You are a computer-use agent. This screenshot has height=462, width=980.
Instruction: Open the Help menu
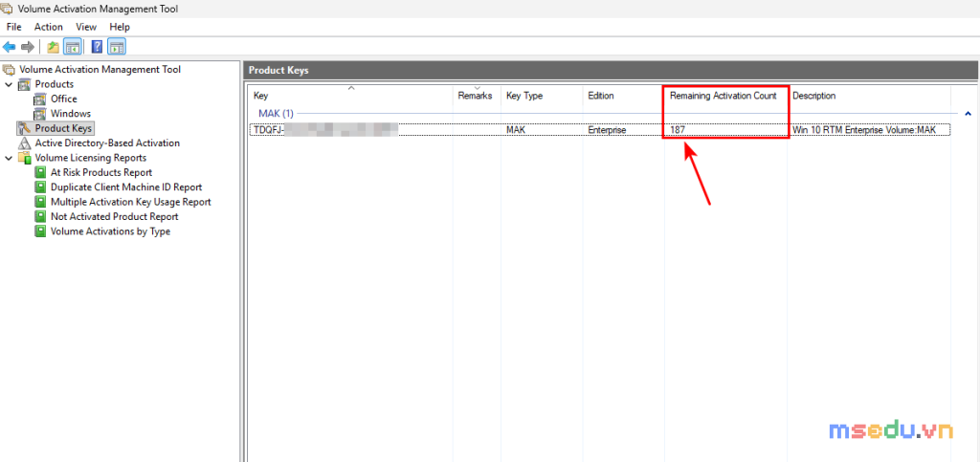pos(120,27)
